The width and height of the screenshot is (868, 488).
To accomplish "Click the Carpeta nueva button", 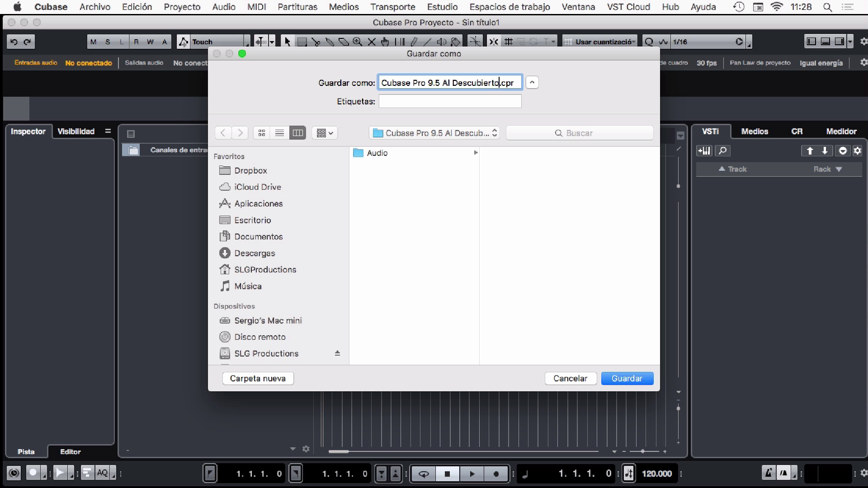I will pos(258,378).
